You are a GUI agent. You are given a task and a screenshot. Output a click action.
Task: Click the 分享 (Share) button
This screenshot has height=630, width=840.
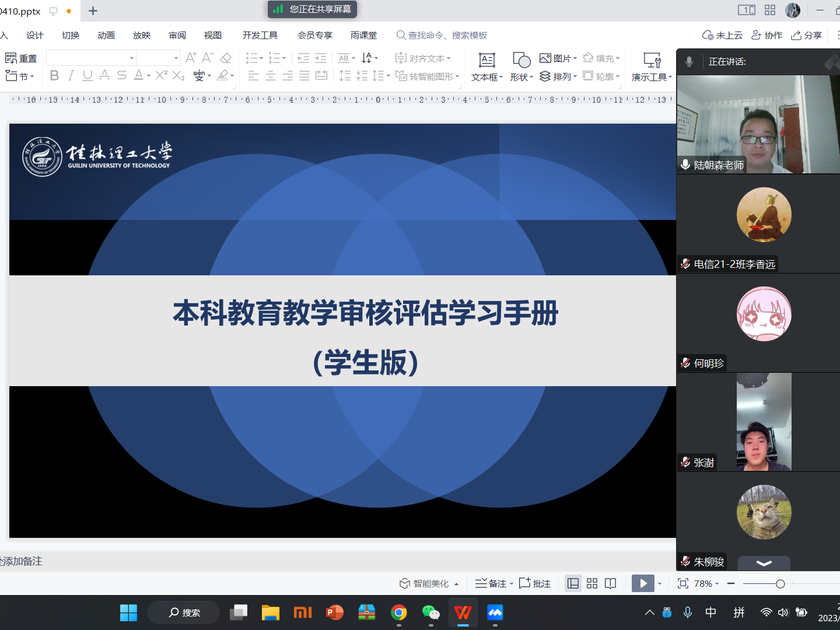[806, 35]
